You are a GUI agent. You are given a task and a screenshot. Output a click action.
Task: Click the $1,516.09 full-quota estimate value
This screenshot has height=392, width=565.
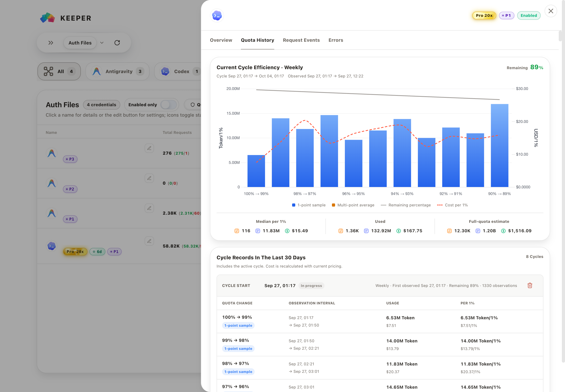[x=520, y=231]
